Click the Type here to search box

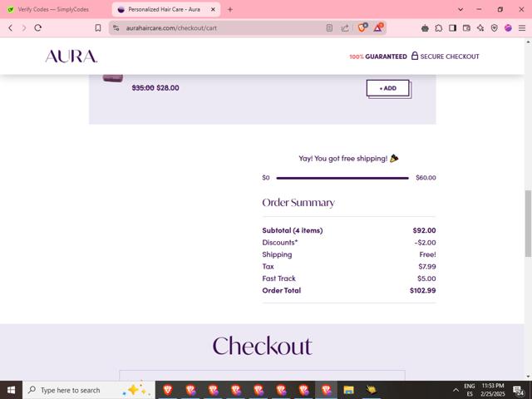coord(89,390)
